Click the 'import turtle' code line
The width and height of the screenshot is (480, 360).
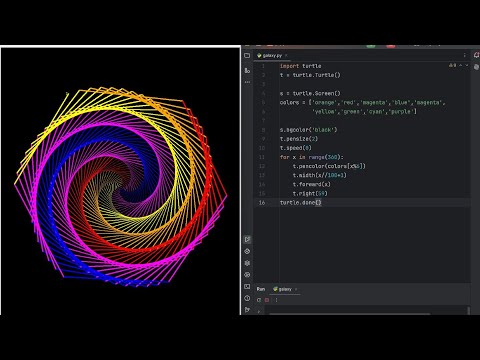[300, 66]
